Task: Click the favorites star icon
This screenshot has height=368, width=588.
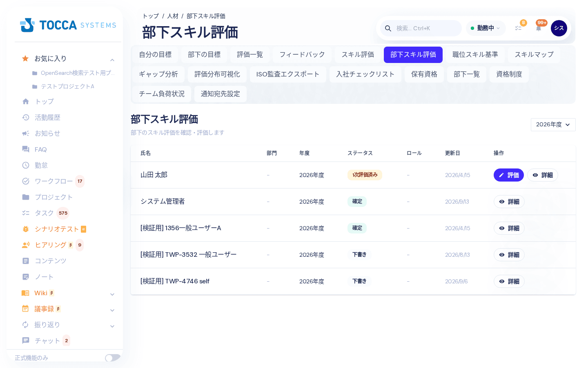Action: tap(25, 58)
